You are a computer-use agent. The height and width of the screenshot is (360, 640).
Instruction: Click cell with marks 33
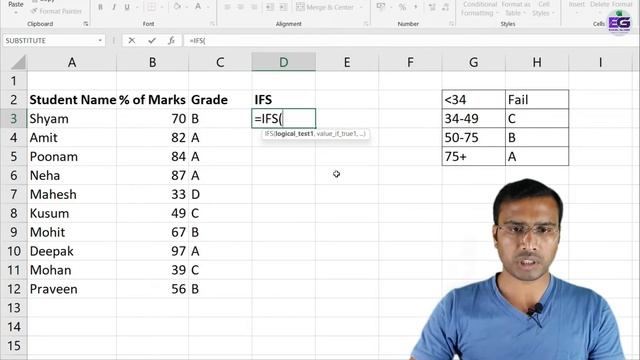(152, 194)
